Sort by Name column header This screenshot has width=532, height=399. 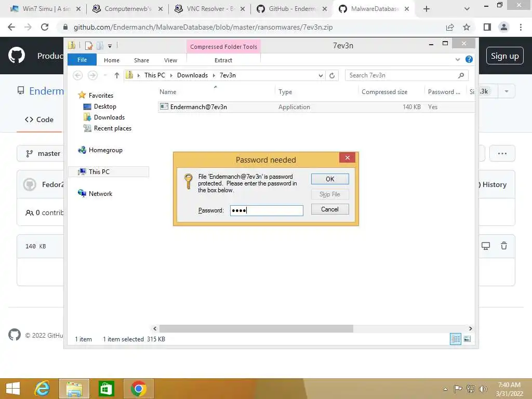coord(216,91)
